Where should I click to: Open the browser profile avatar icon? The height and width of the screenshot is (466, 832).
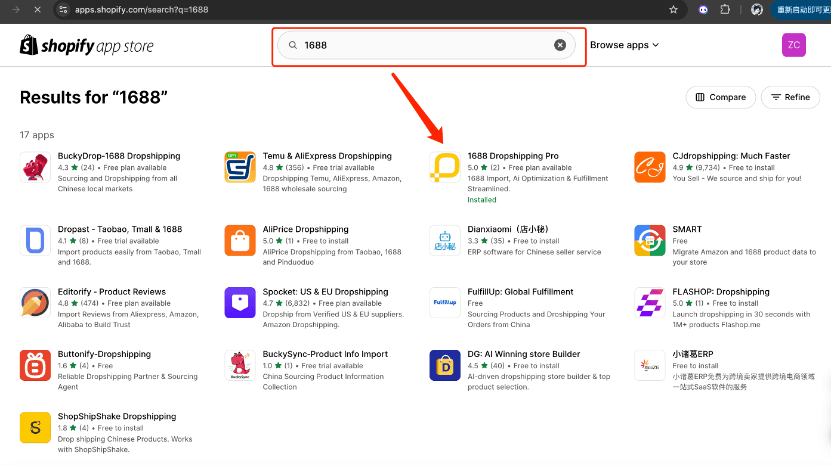757,10
